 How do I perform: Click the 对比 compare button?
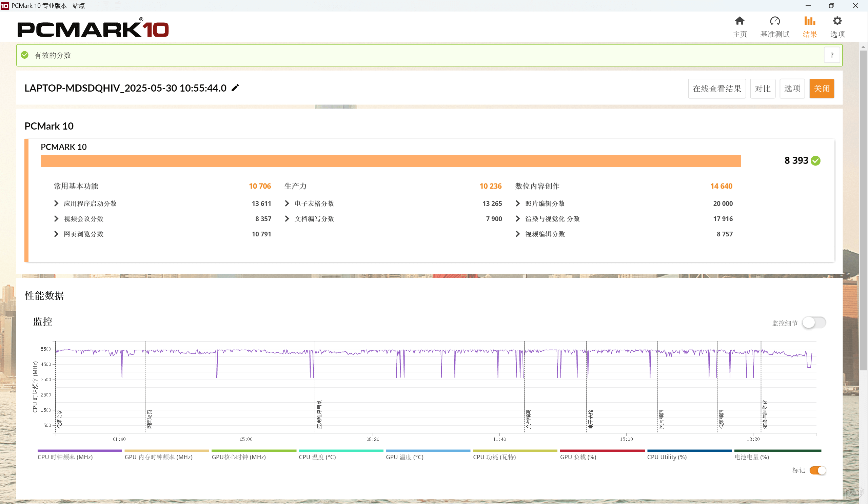tap(763, 89)
